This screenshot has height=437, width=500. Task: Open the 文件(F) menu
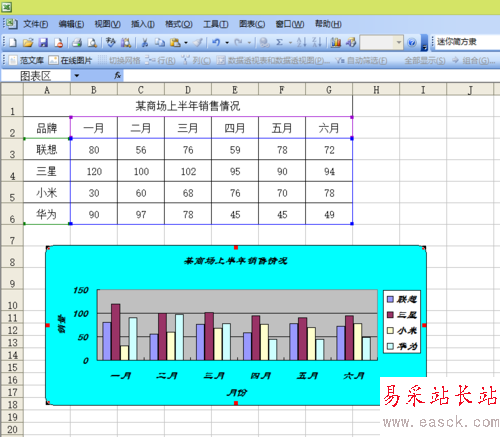coord(35,24)
